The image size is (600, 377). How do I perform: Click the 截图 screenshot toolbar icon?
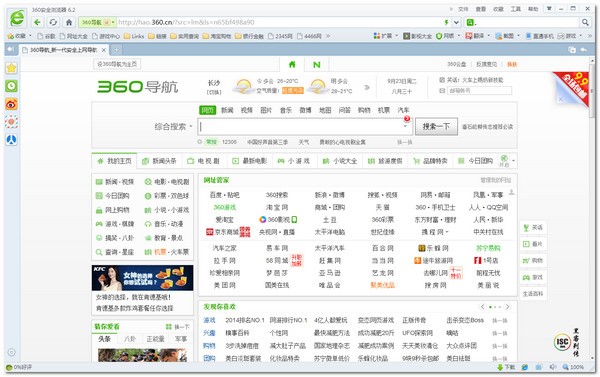[505, 36]
